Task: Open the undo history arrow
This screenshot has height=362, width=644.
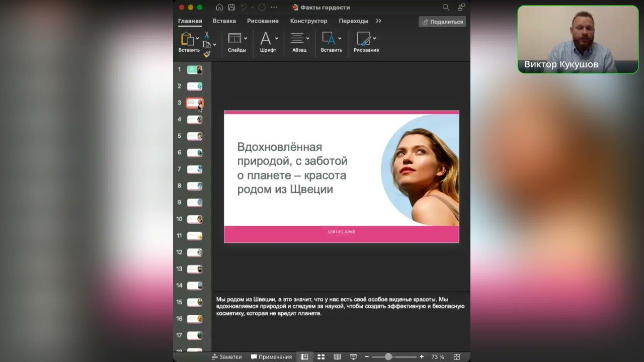Action: point(252,8)
